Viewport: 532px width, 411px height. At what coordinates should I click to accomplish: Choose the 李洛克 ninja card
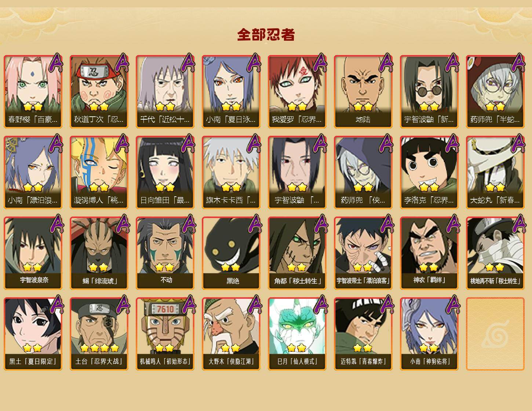pyautogui.click(x=429, y=172)
